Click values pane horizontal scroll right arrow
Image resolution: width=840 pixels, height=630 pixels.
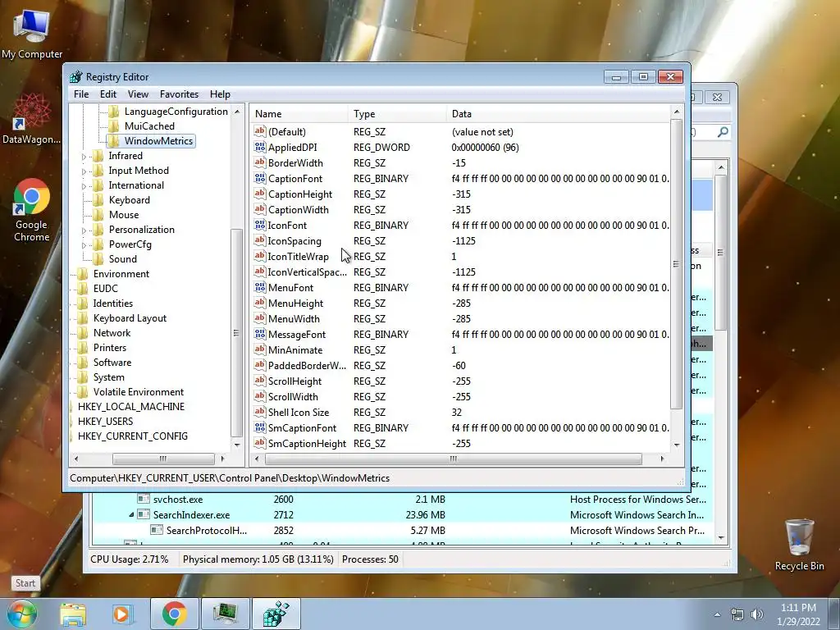[x=662, y=459]
